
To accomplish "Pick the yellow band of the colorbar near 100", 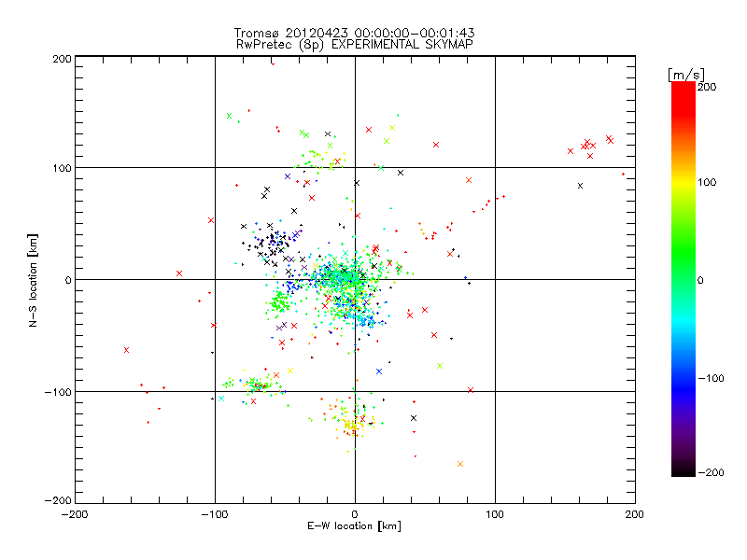I will coord(684,183).
